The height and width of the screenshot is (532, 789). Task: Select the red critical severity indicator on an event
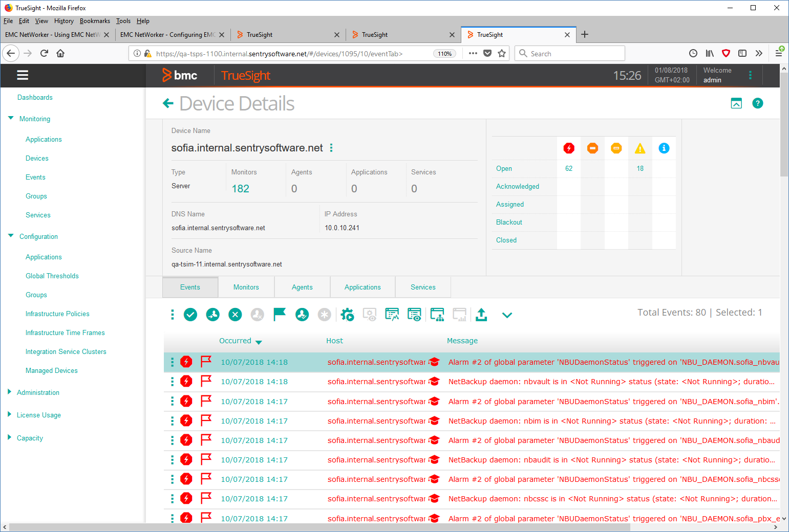(186, 362)
